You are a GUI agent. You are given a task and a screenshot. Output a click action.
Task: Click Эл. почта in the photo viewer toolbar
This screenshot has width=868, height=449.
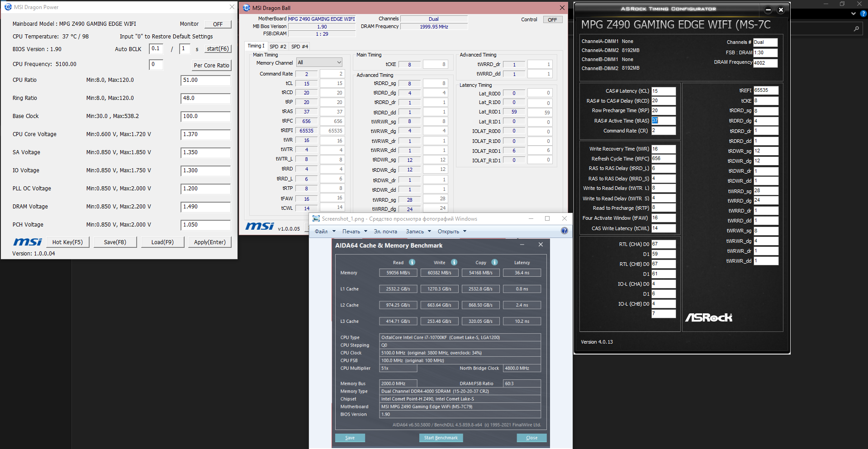tap(385, 232)
